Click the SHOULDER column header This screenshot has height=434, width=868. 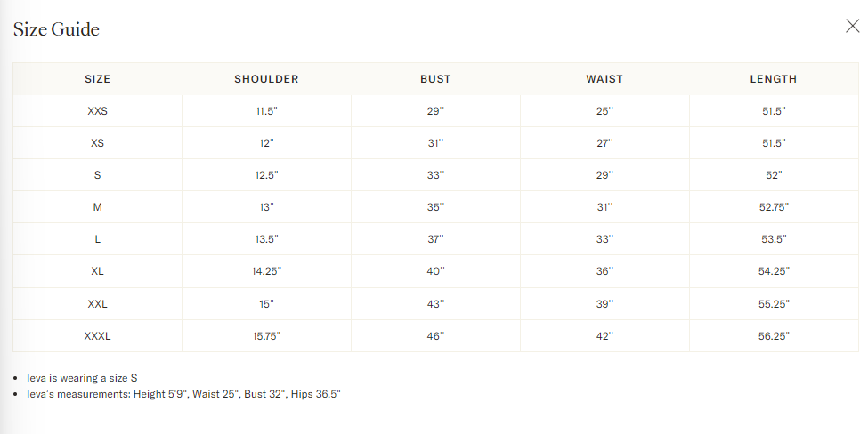(x=266, y=79)
